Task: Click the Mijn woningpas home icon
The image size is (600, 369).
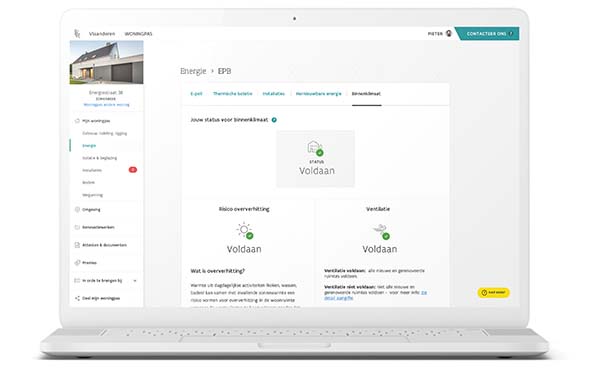Action: pos(77,121)
